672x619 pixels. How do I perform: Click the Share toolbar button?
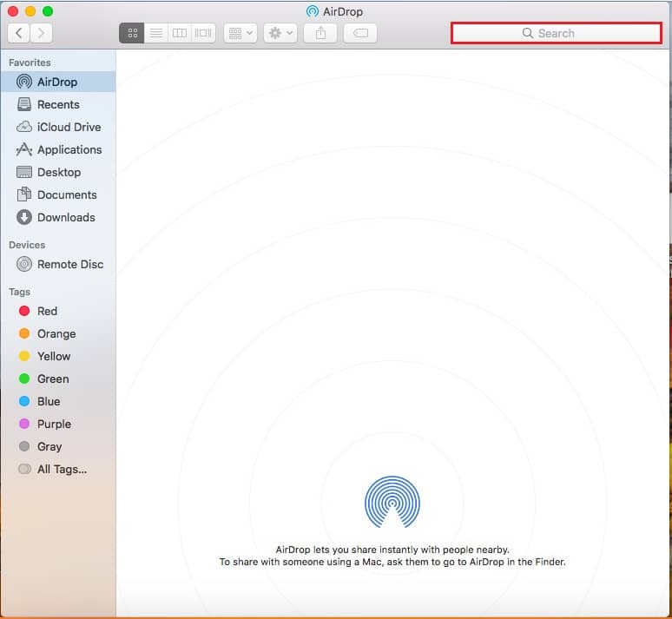point(320,33)
